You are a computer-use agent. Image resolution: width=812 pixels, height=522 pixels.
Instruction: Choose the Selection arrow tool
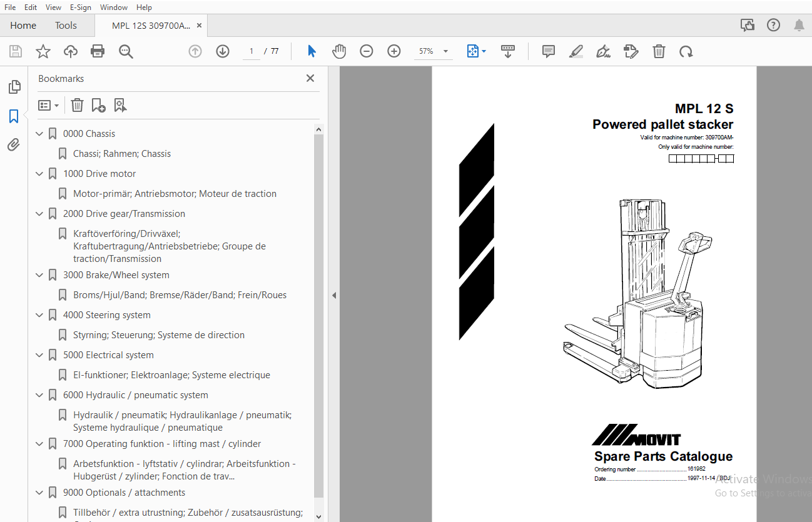(x=312, y=51)
